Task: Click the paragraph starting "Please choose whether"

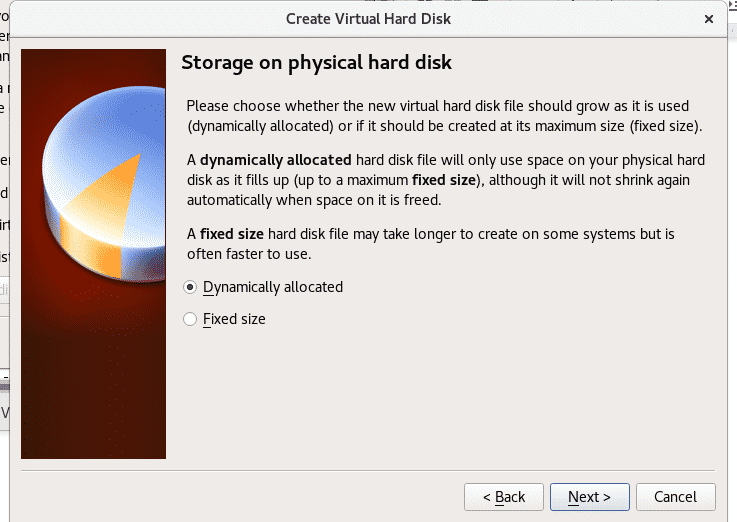Action: [444, 116]
